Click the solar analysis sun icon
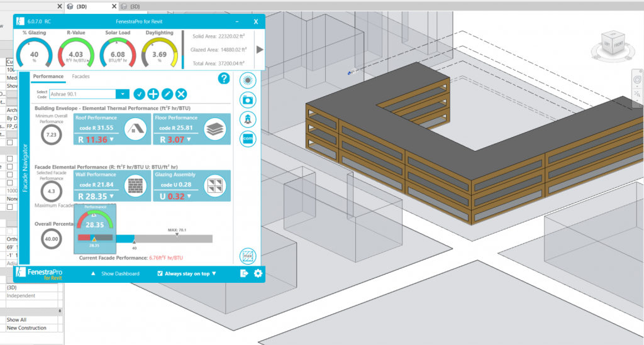The image size is (644, 345). pos(248,80)
